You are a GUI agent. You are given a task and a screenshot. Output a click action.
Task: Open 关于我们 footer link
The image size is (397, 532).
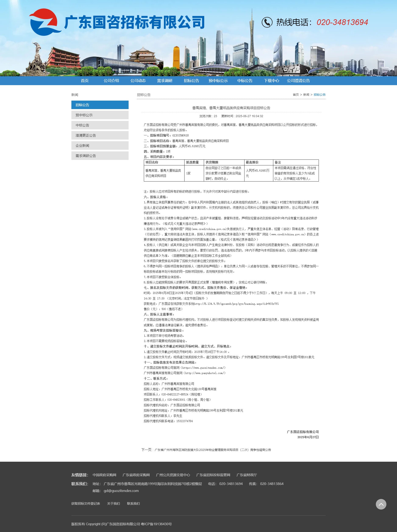point(113,503)
